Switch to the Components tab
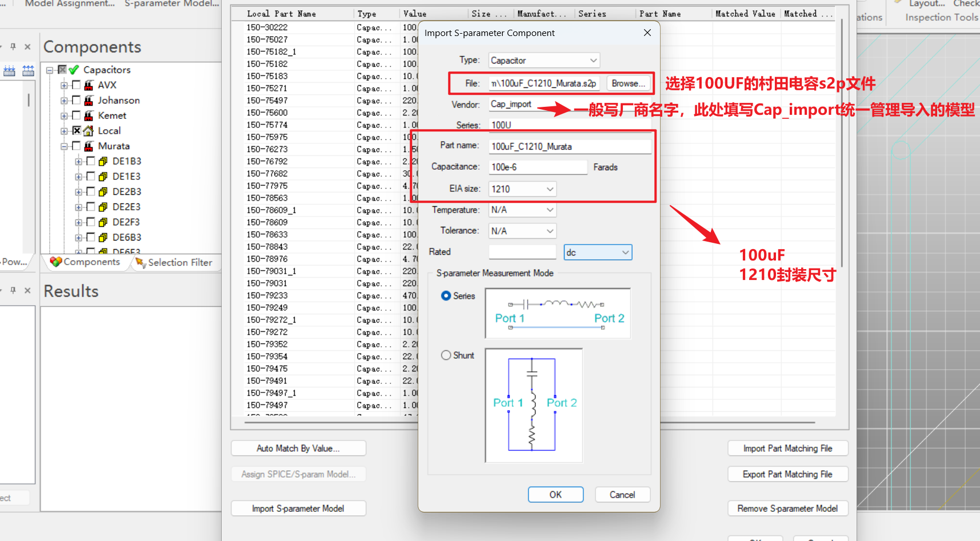Screen dimensions: 980x541 coord(85,262)
